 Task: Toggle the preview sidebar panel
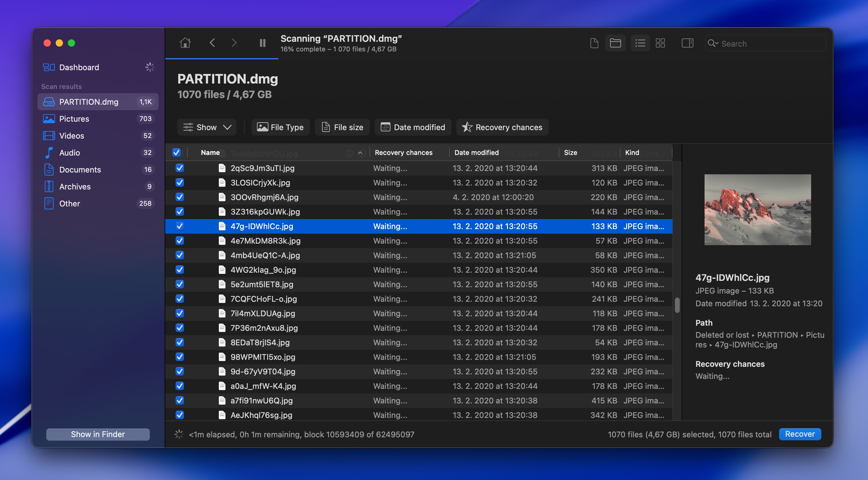click(687, 43)
